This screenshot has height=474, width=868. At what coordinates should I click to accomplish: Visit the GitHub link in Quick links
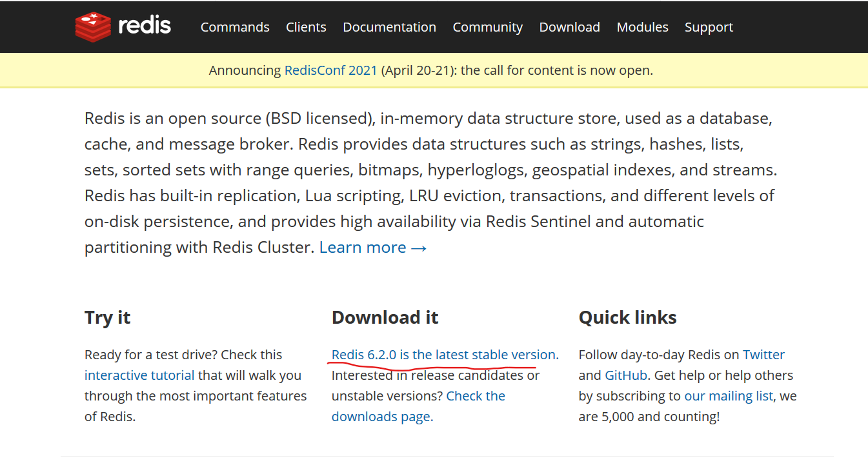[x=625, y=375]
